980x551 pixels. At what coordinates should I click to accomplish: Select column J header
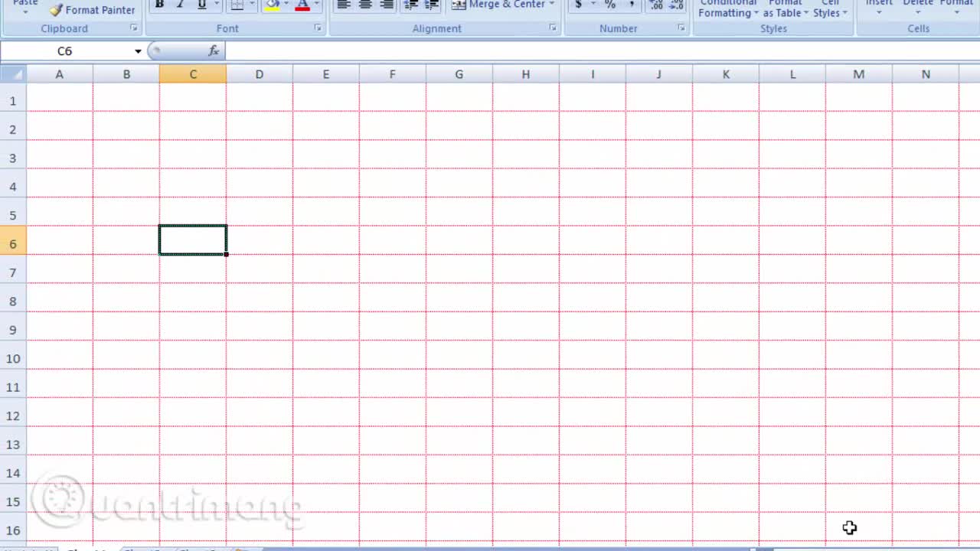[658, 74]
